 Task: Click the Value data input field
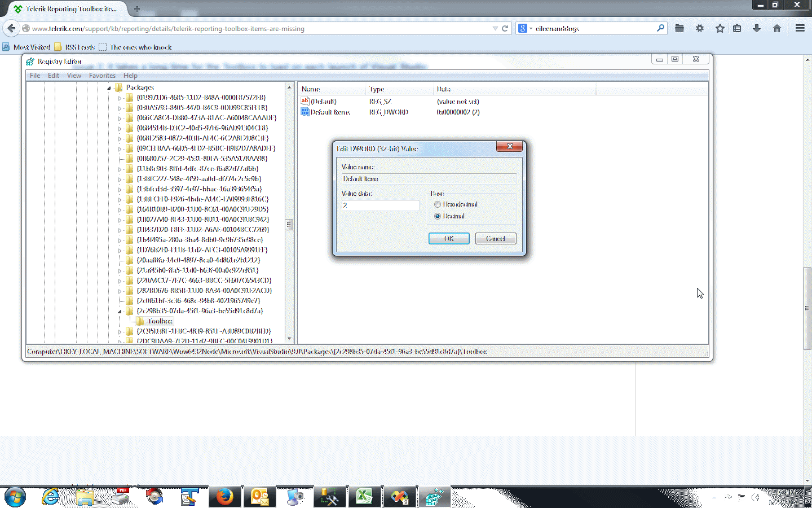pos(380,205)
